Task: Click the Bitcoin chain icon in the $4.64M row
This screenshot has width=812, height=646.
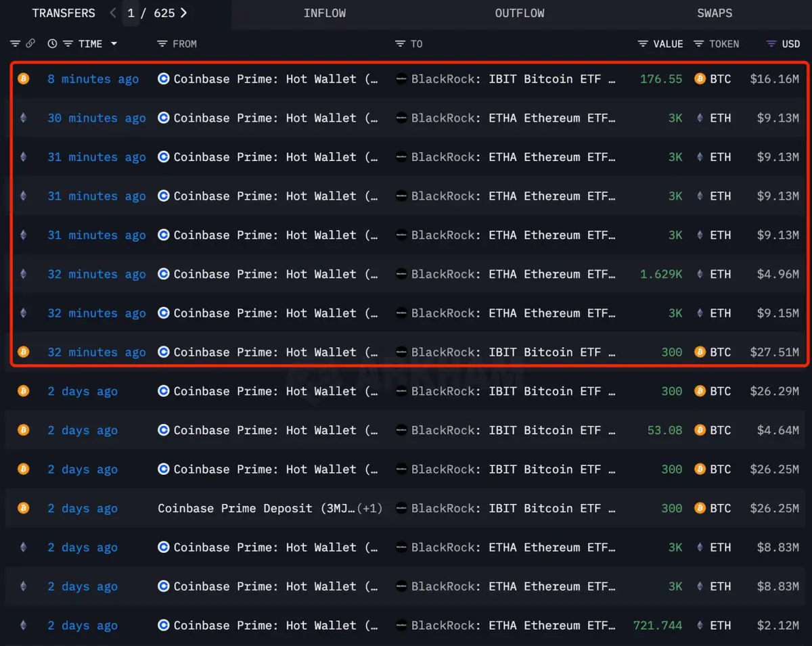Action: pyautogui.click(x=24, y=430)
